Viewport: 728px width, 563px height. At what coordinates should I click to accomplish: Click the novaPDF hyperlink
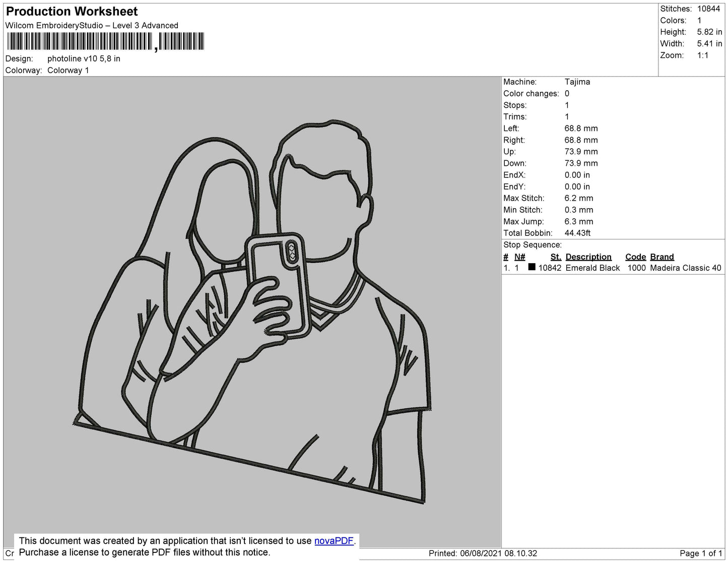click(334, 541)
